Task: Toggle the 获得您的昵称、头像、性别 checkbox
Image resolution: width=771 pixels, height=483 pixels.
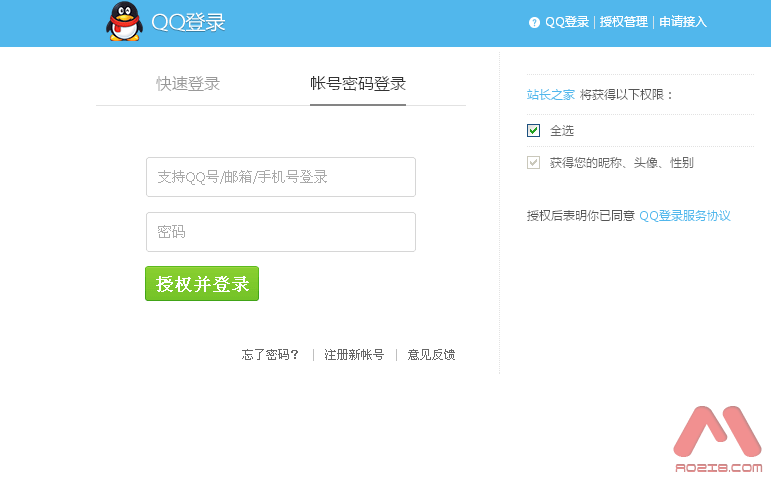Action: coord(533,162)
